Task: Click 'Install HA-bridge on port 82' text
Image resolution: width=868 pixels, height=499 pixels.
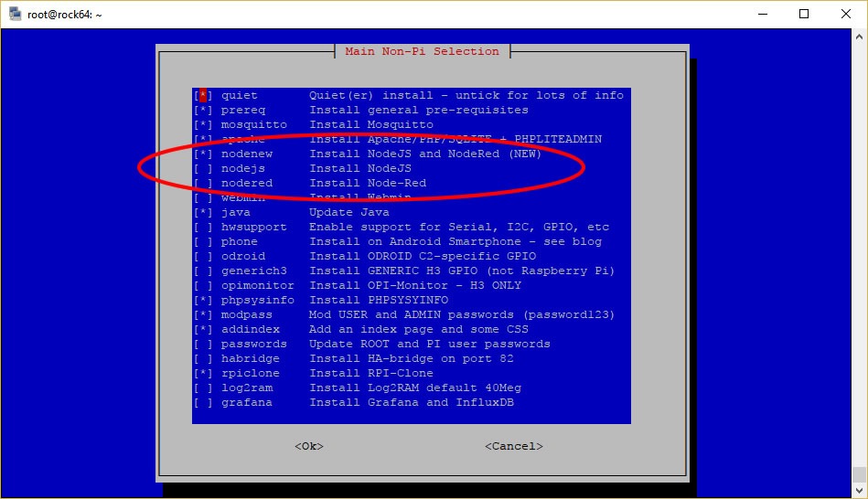Action: click(412, 358)
